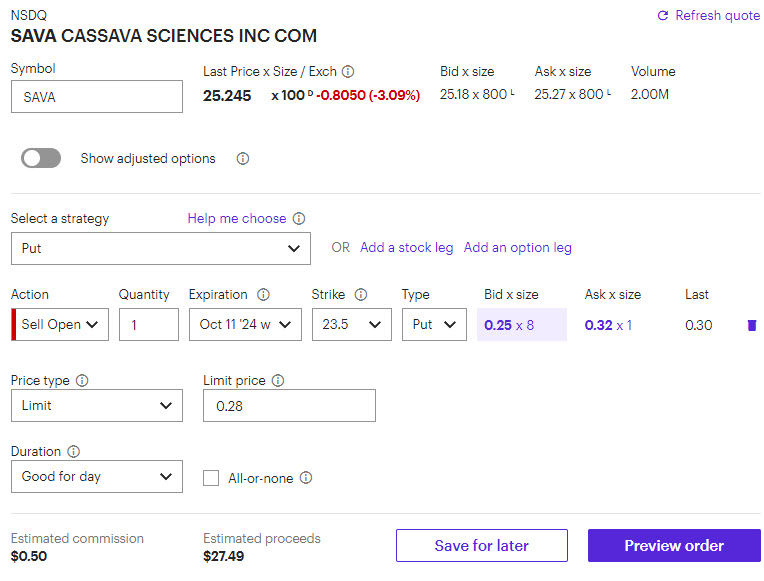The width and height of the screenshot is (764, 581).
Task: Check the All-or-none checkbox
Action: (x=211, y=478)
